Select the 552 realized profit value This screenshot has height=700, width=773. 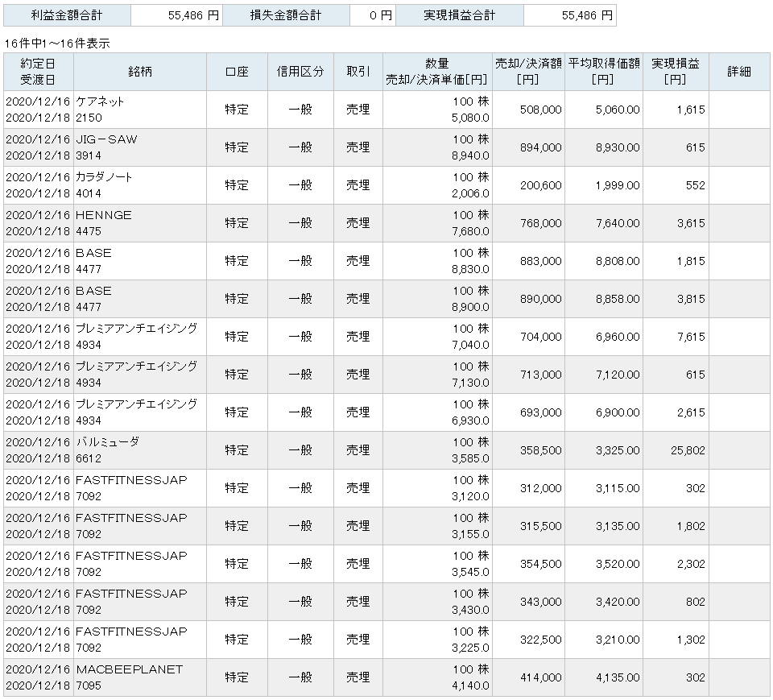696,185
